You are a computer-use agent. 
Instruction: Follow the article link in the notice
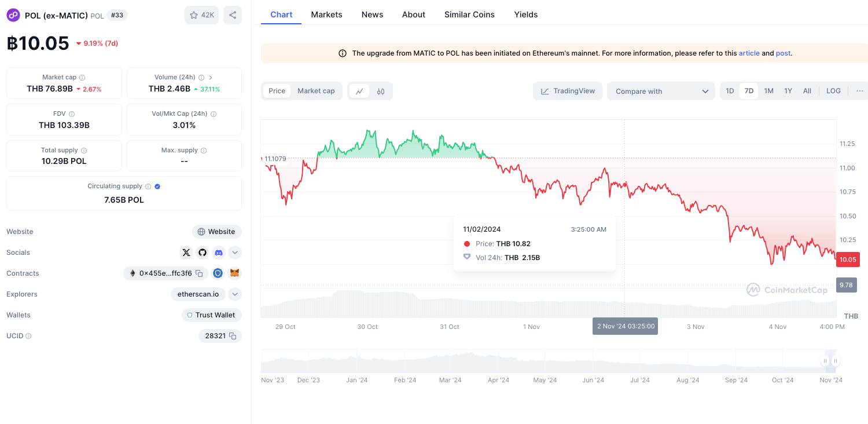pyautogui.click(x=749, y=53)
